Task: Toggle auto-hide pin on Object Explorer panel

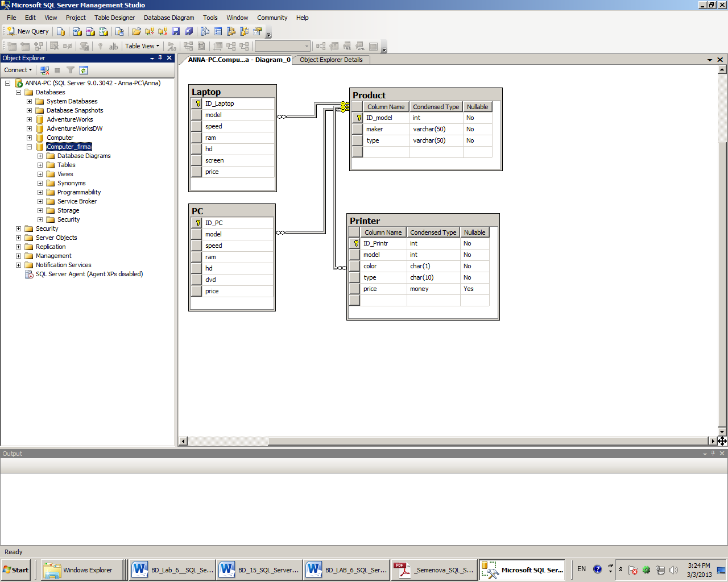Action: click(x=160, y=58)
